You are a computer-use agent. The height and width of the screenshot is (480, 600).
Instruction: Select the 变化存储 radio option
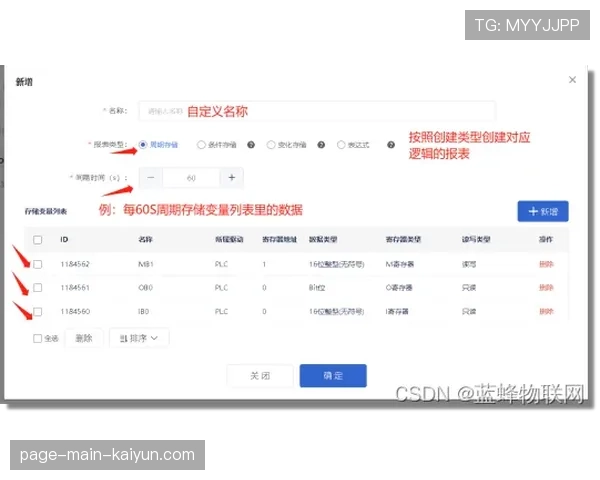(271, 145)
